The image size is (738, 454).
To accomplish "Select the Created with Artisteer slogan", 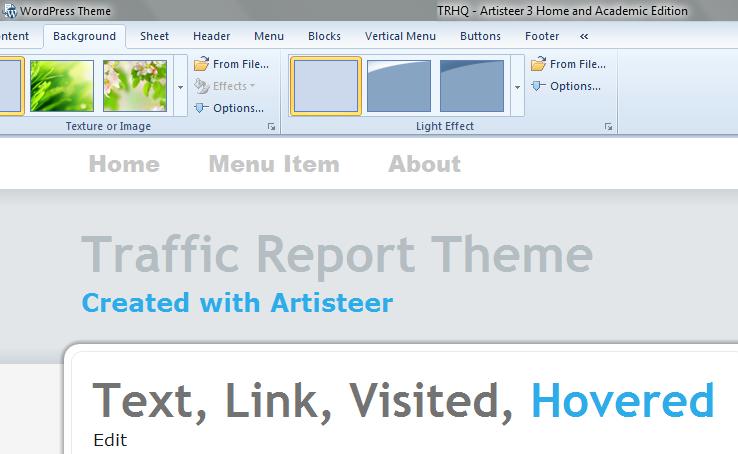I will tap(237, 303).
